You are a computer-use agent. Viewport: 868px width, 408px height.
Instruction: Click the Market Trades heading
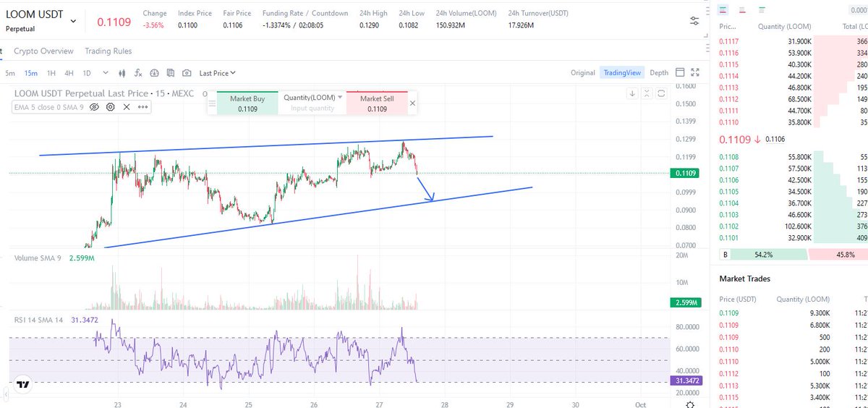(x=744, y=279)
